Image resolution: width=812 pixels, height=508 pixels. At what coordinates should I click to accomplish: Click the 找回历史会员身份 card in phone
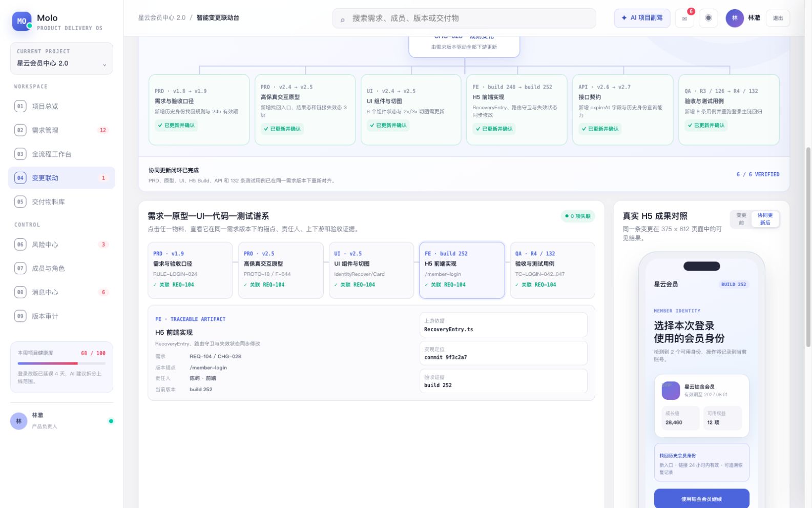coord(701,462)
